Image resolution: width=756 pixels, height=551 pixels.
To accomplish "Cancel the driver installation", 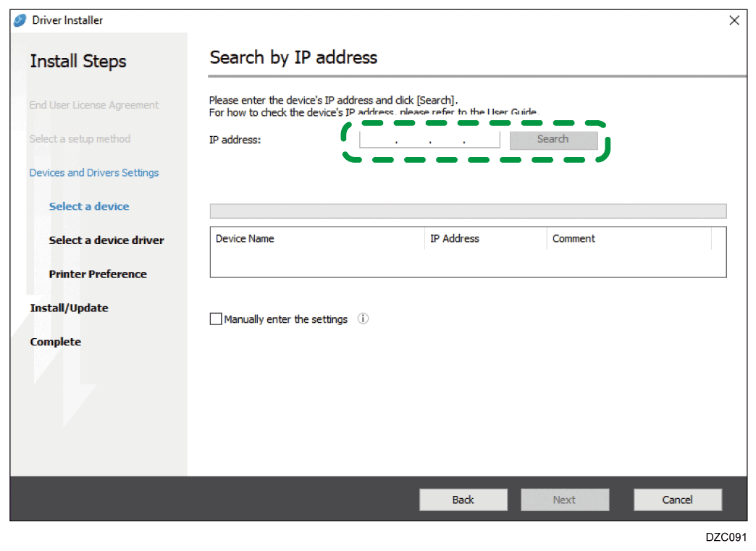I will (677, 500).
